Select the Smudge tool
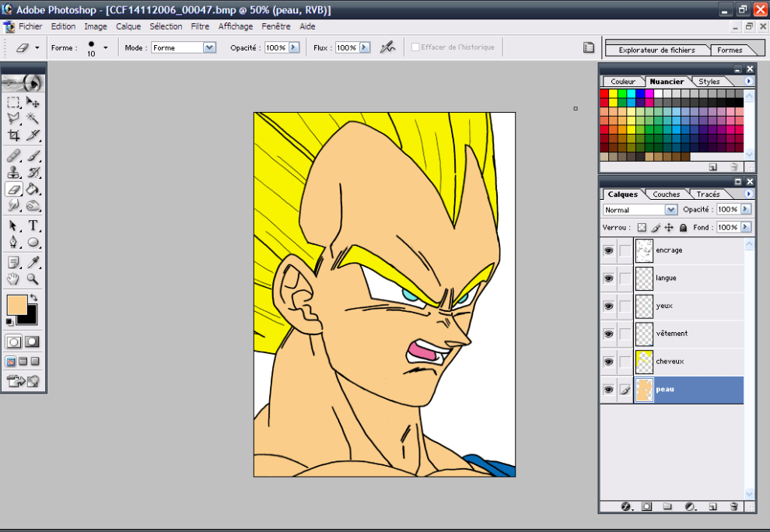Screen dimensions: 770x532 [13, 205]
